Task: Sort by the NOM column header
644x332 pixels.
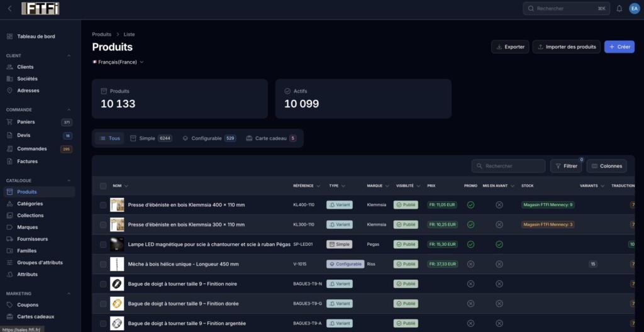Action: click(120, 185)
